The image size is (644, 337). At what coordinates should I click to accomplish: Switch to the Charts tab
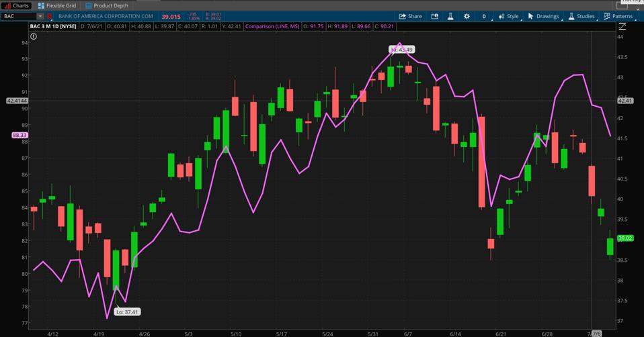(x=16, y=5)
